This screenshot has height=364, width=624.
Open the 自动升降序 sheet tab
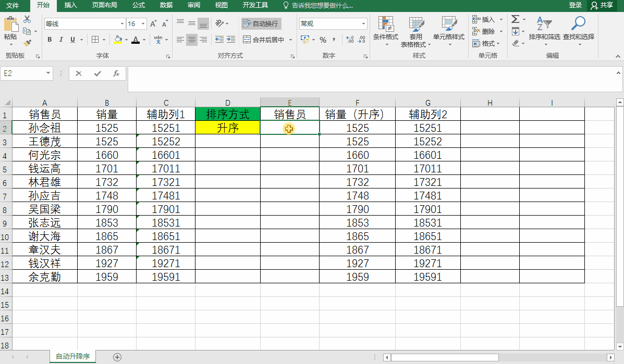72,357
